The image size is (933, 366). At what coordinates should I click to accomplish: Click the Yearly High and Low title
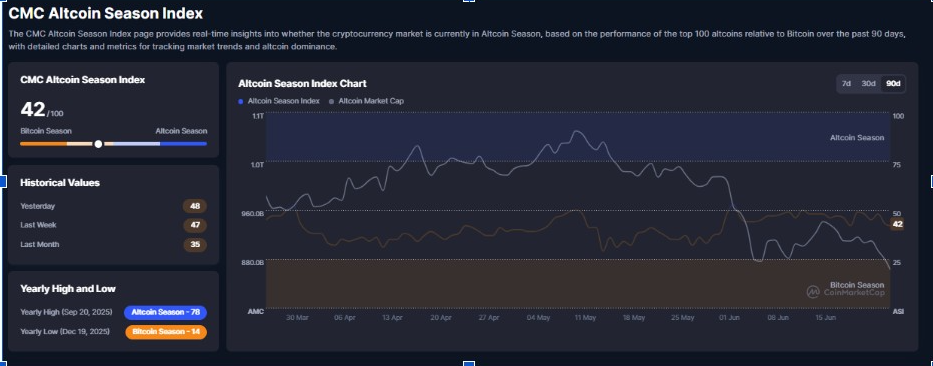[68, 289]
